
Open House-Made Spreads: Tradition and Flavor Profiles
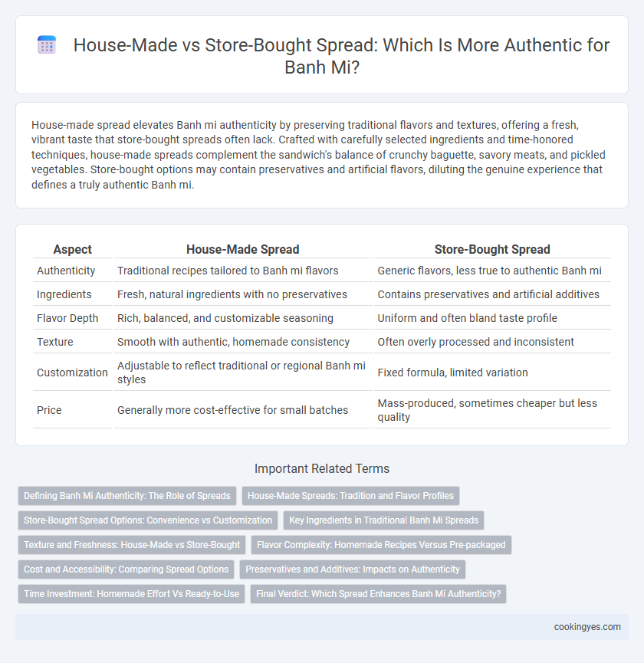coord(350,496)
